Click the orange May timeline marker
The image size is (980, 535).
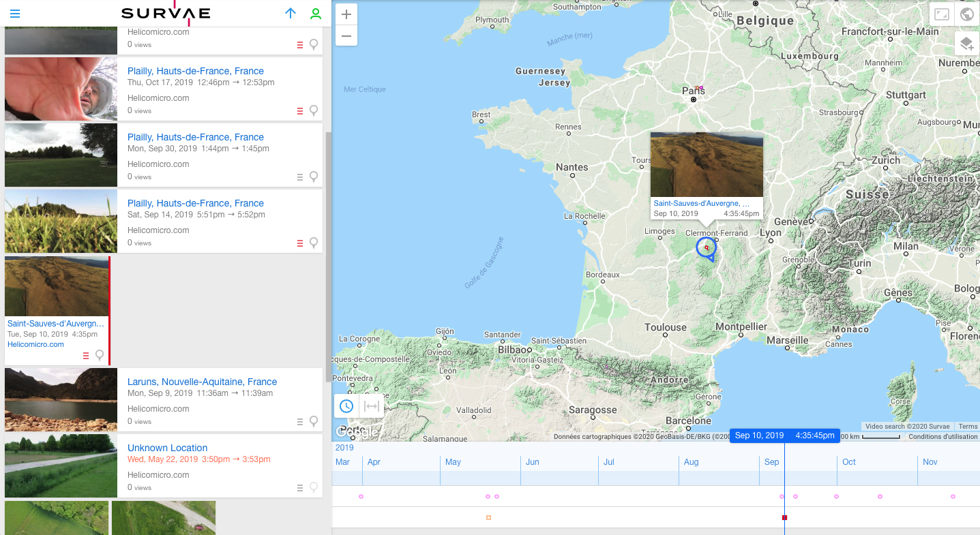(x=488, y=517)
